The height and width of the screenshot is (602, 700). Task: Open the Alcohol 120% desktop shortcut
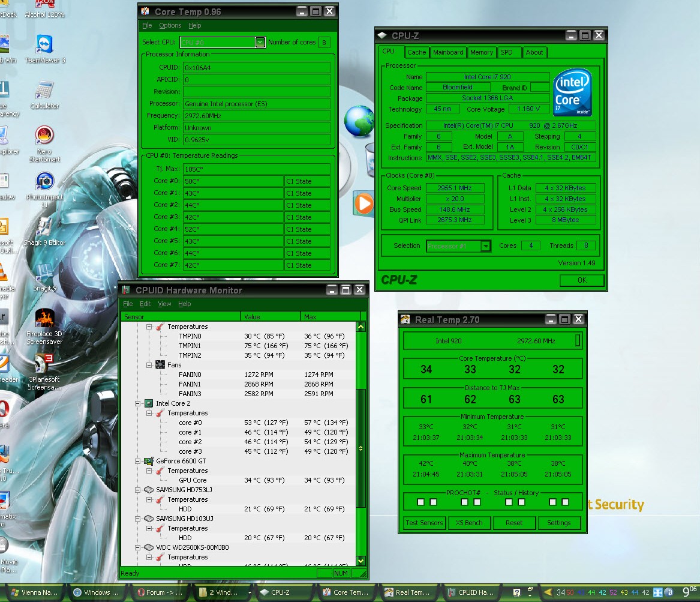pyautogui.click(x=44, y=9)
